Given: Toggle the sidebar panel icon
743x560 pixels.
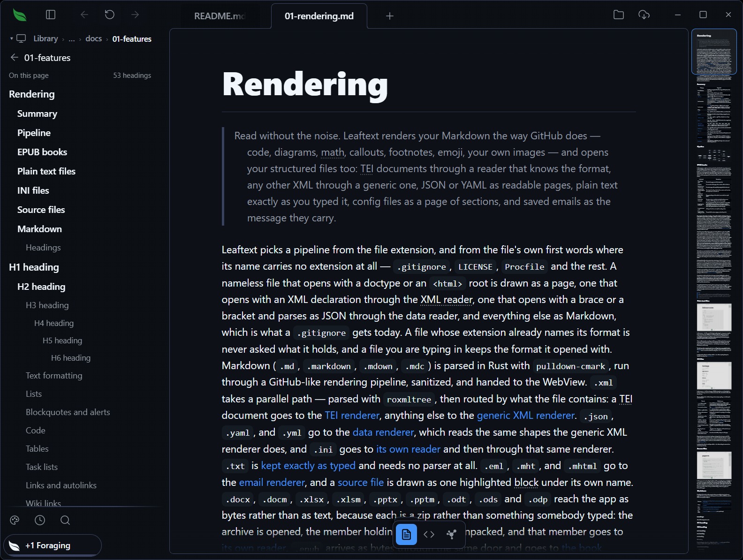Looking at the screenshot, I should pyautogui.click(x=51, y=15).
